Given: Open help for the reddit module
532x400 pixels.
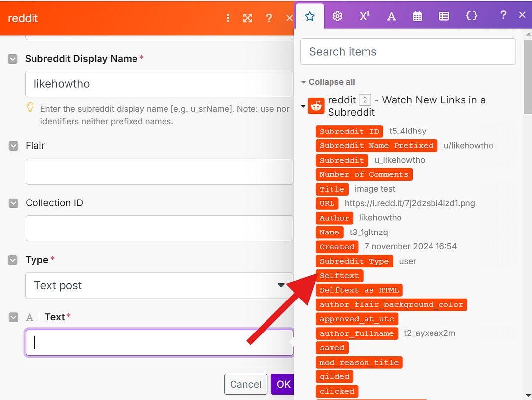Looking at the screenshot, I should pyautogui.click(x=269, y=18).
